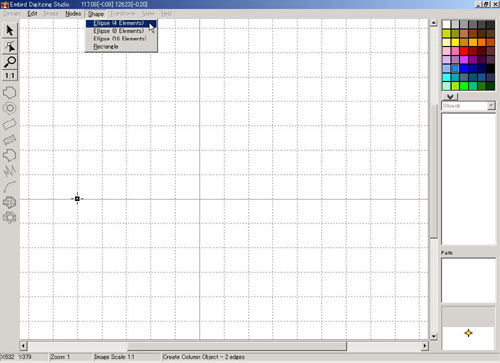500x363 pixels.
Task: Select the gear-shaped tool at toolbar bottom
Action: pyautogui.click(x=10, y=217)
